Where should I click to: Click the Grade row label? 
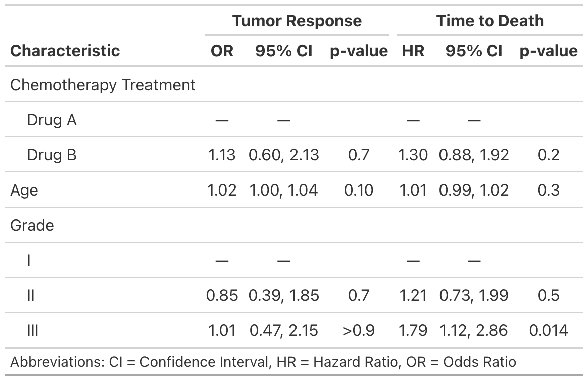pos(32,225)
